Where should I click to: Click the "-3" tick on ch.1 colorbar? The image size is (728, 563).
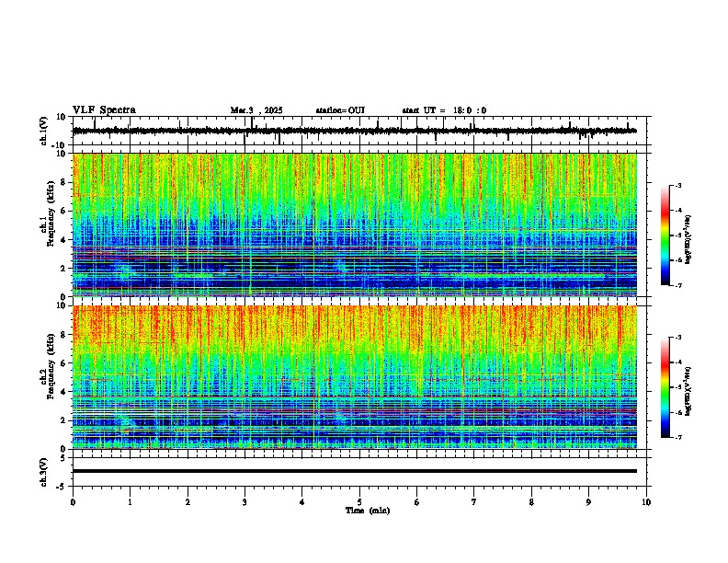pyautogui.click(x=678, y=185)
